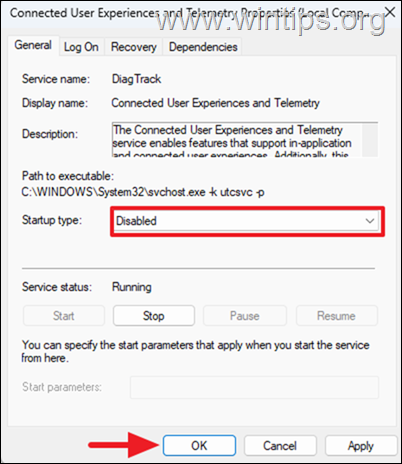The width and height of the screenshot is (402, 464).
Task: Confirm changes with the OK button
Action: 199,446
